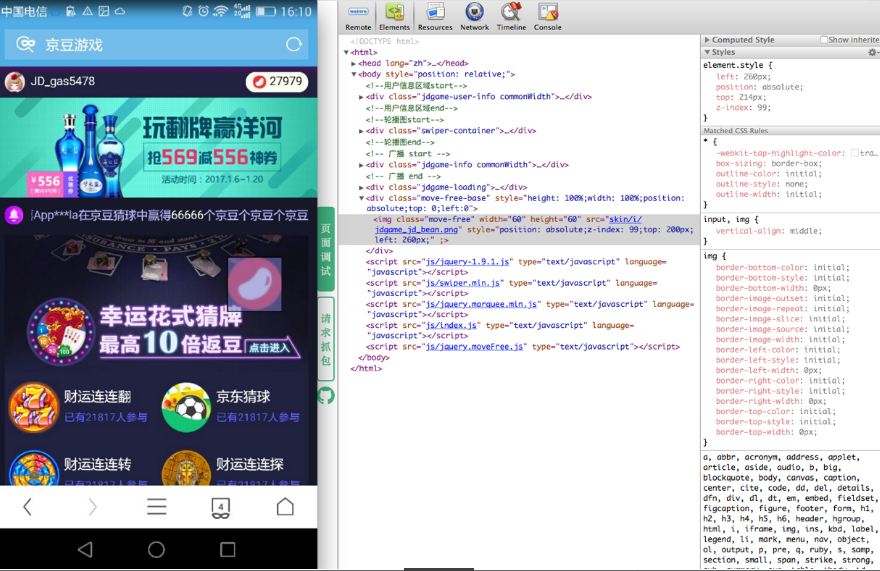
Task: Tap the 27979 bean balance badge
Action: point(277,81)
